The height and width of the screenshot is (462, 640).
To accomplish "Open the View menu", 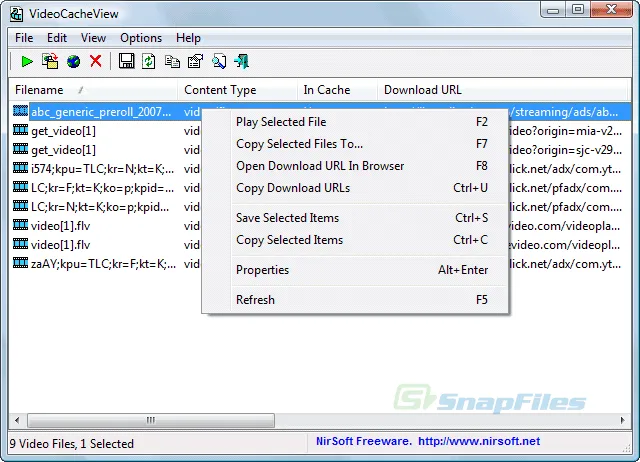I will 93,38.
